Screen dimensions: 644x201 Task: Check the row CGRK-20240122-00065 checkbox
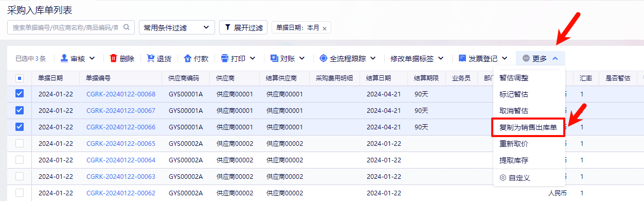[x=20, y=143]
